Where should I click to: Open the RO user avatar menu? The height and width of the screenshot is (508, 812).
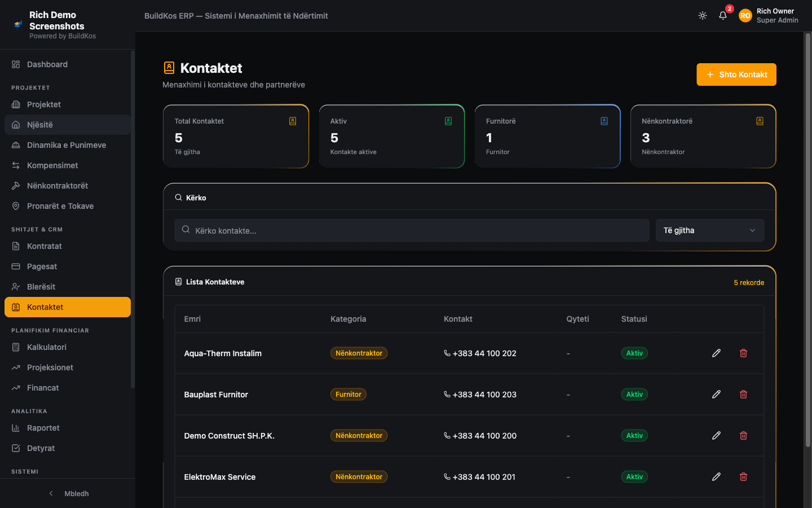[x=745, y=16]
